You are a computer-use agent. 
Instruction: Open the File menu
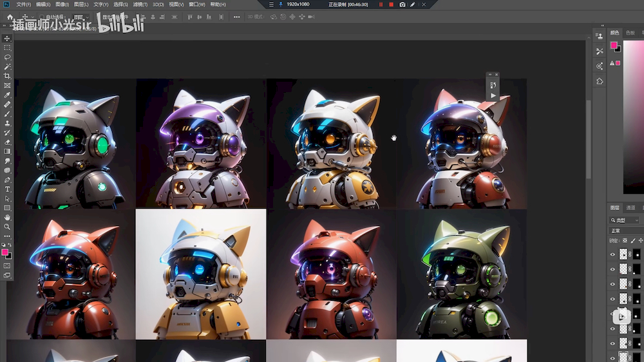pos(23,5)
